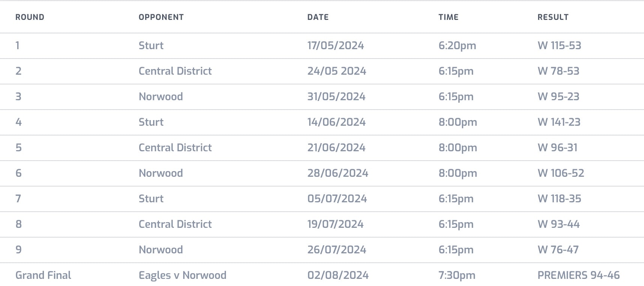Select Sturt opponent in round 7
The image size is (644, 286).
(151, 199)
